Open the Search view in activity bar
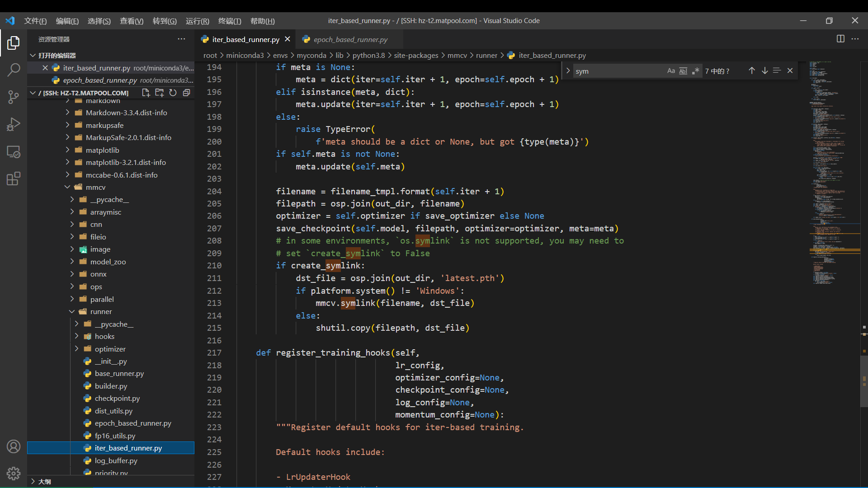The width and height of the screenshot is (868, 488). (x=14, y=70)
